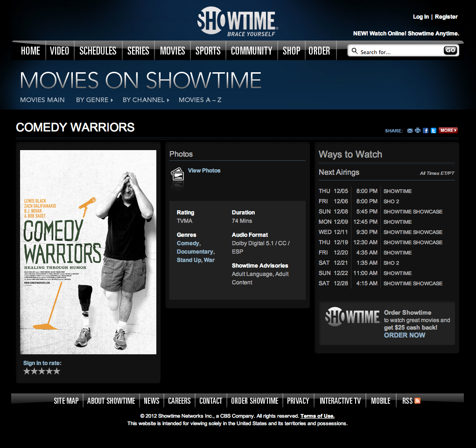Open the War genre link
Viewport: 476px width, 448px height.
tap(209, 260)
